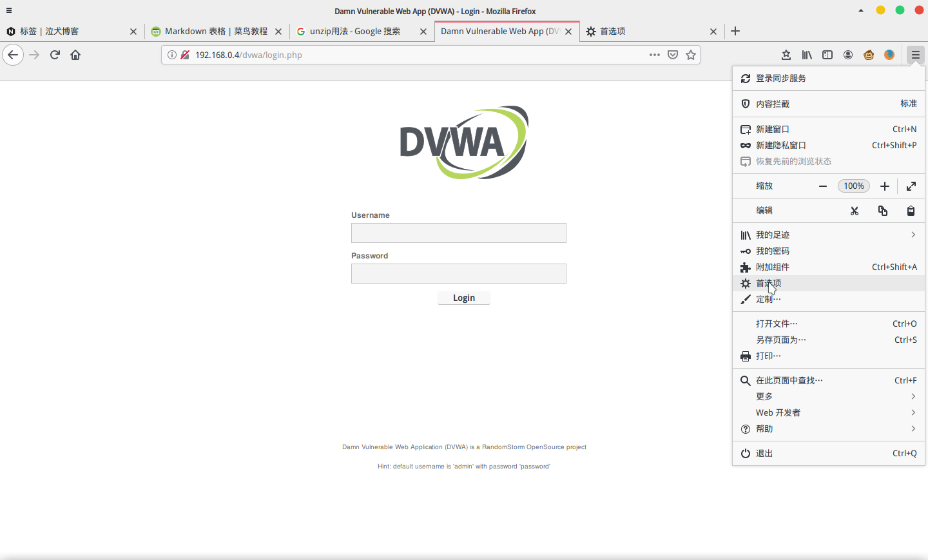The height and width of the screenshot is (560, 928).
Task: Select 新建隐私窗口 menu entry
Action: pos(781,146)
